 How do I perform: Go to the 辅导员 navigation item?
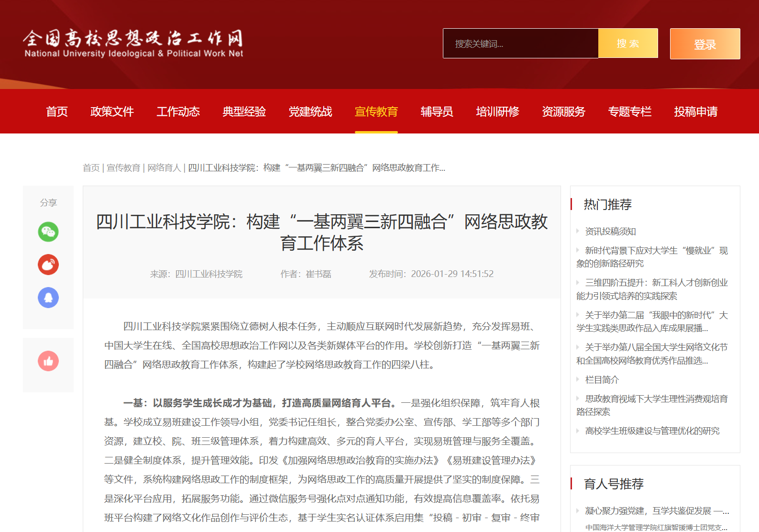click(x=437, y=111)
